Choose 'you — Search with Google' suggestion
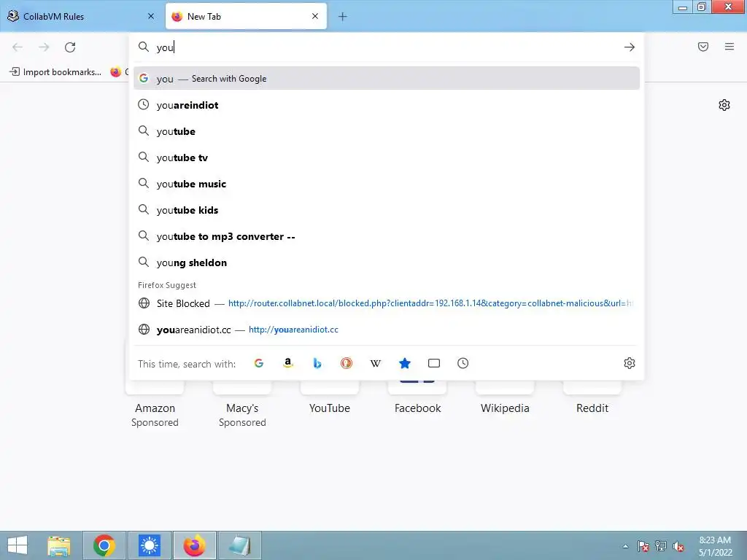 [x=387, y=79]
